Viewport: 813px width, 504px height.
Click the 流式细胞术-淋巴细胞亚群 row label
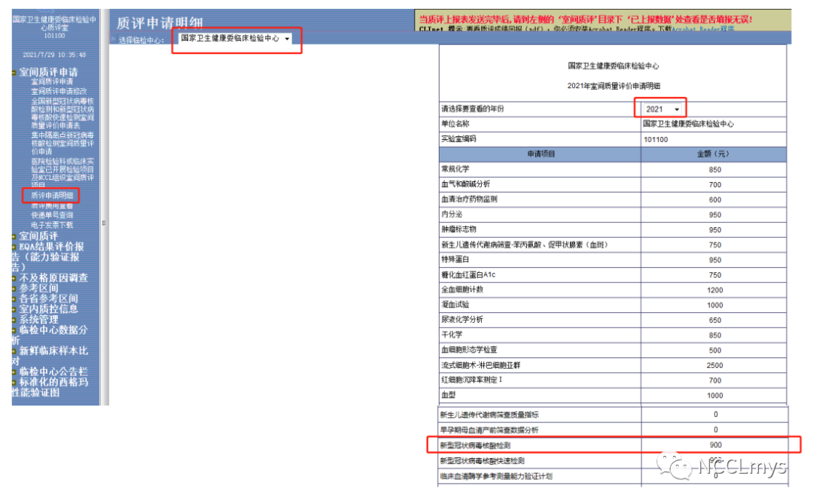coord(480,365)
